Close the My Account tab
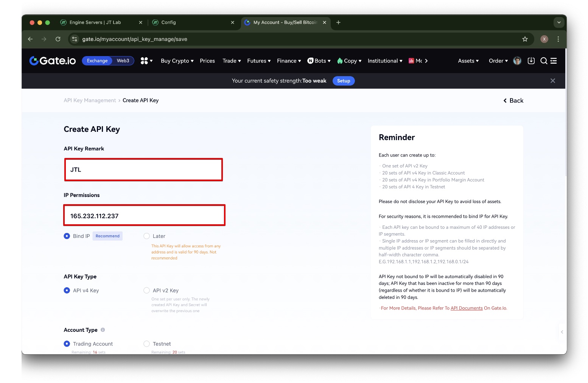 click(x=324, y=22)
